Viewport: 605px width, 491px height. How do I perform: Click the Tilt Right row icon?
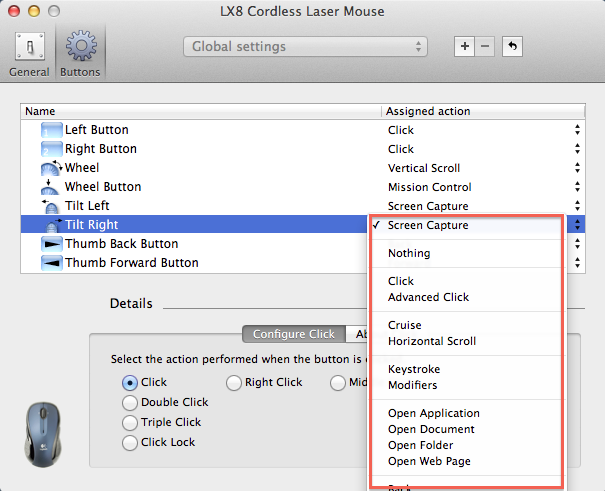[x=53, y=224]
